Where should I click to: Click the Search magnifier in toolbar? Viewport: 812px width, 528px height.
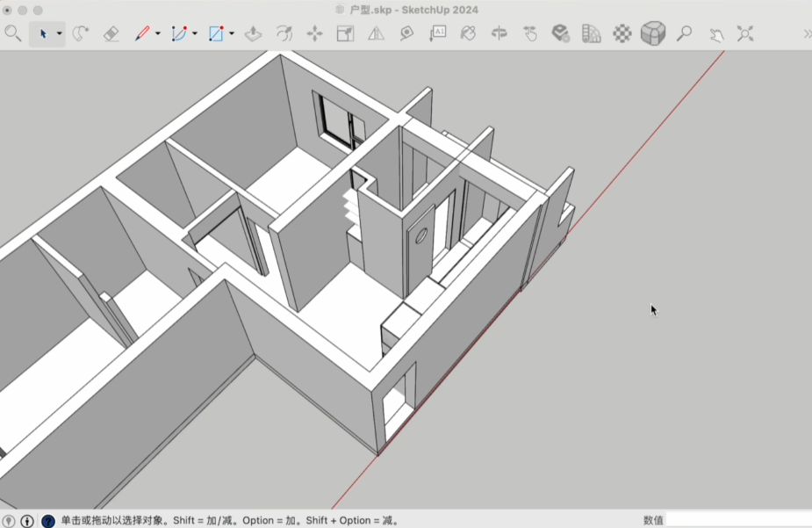(x=13, y=33)
